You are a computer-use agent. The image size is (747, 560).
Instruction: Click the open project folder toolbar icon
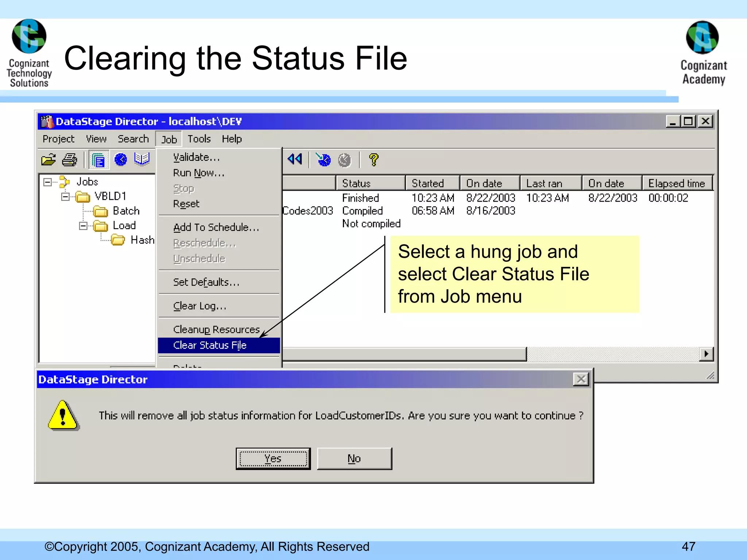(49, 160)
